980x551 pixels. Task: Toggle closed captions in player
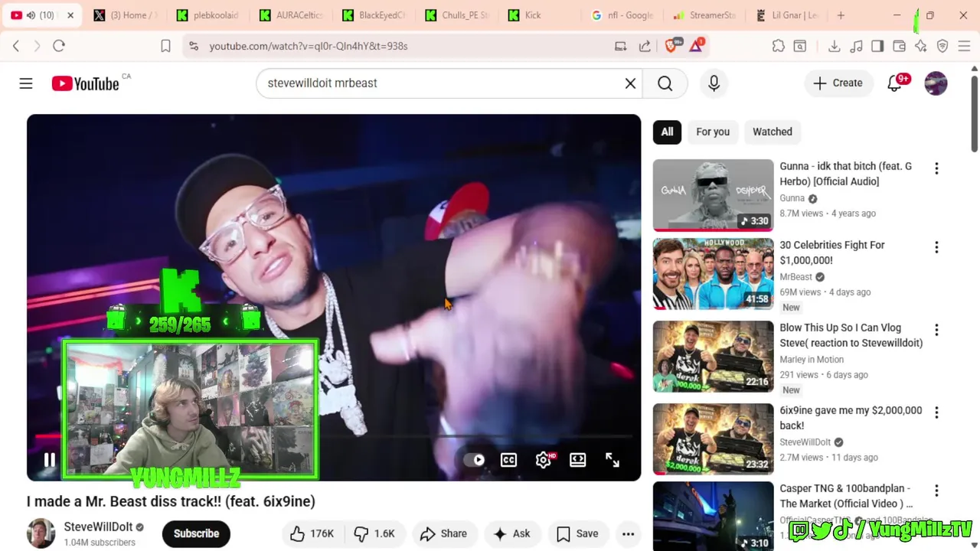tap(508, 460)
